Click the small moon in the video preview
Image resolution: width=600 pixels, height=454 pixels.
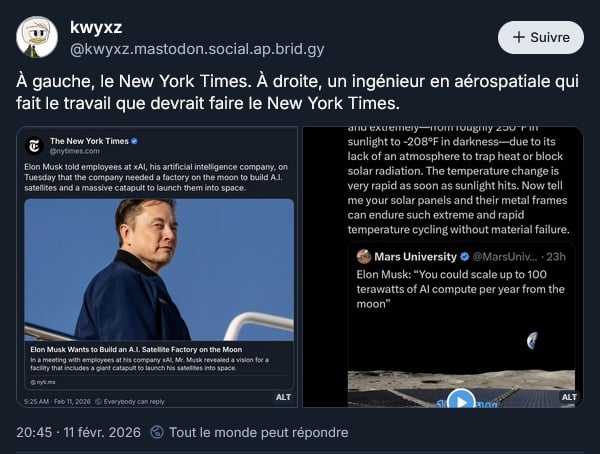tap(532, 340)
